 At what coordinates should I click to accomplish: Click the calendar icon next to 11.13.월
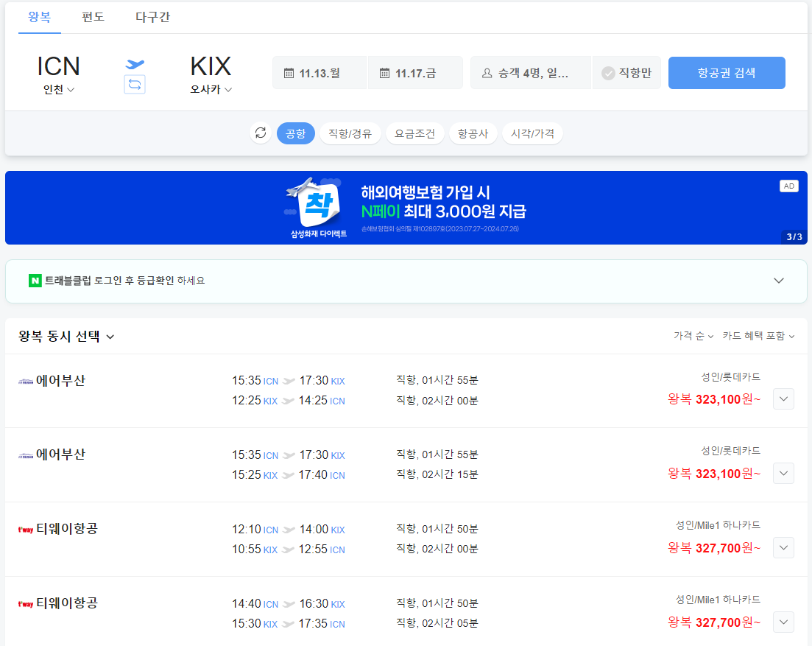(289, 73)
